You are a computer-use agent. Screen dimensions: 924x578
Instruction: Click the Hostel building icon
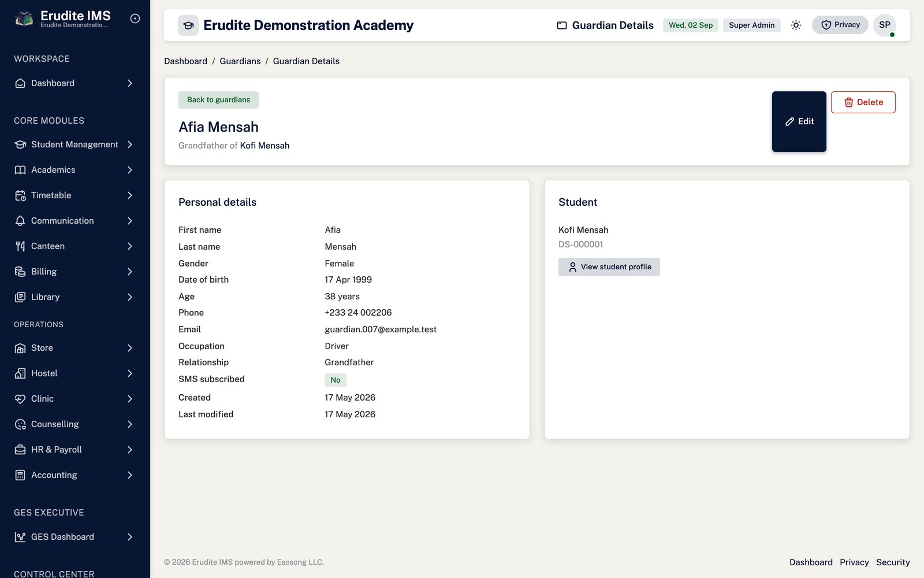point(20,373)
